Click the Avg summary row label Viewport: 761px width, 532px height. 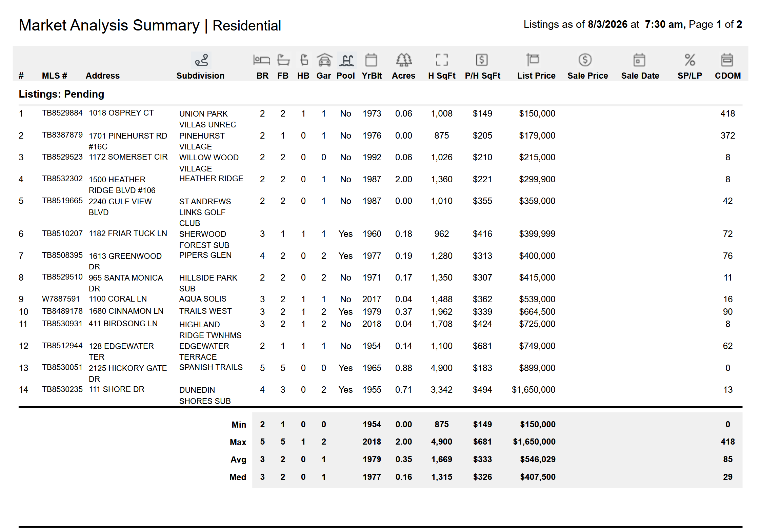click(238, 459)
